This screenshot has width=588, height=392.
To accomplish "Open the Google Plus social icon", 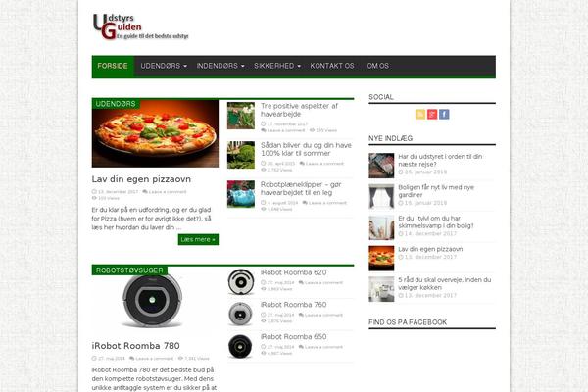I will [432, 114].
